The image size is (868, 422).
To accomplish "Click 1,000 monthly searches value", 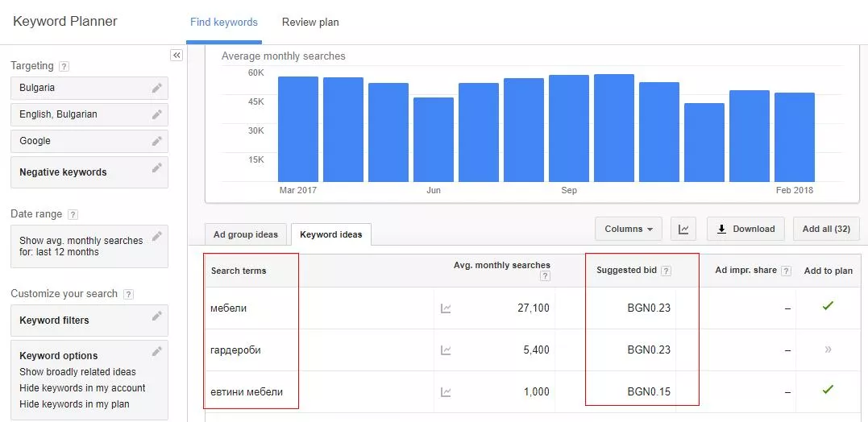I will pos(537,392).
